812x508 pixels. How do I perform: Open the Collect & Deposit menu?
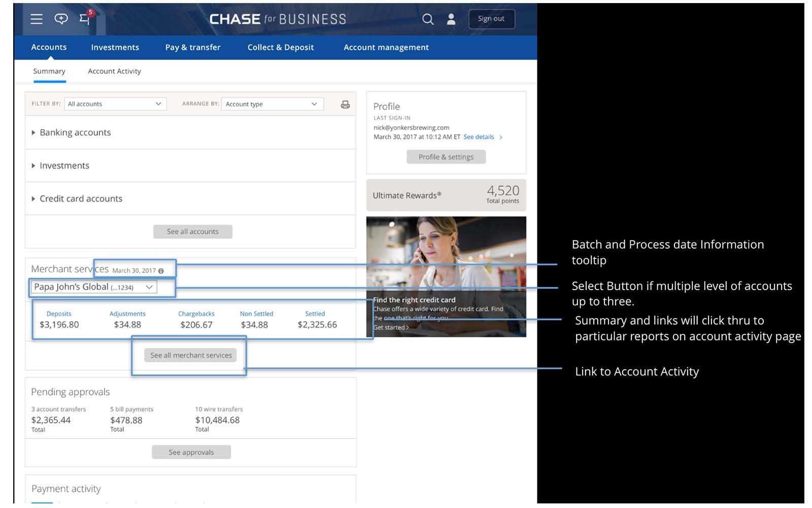281,47
